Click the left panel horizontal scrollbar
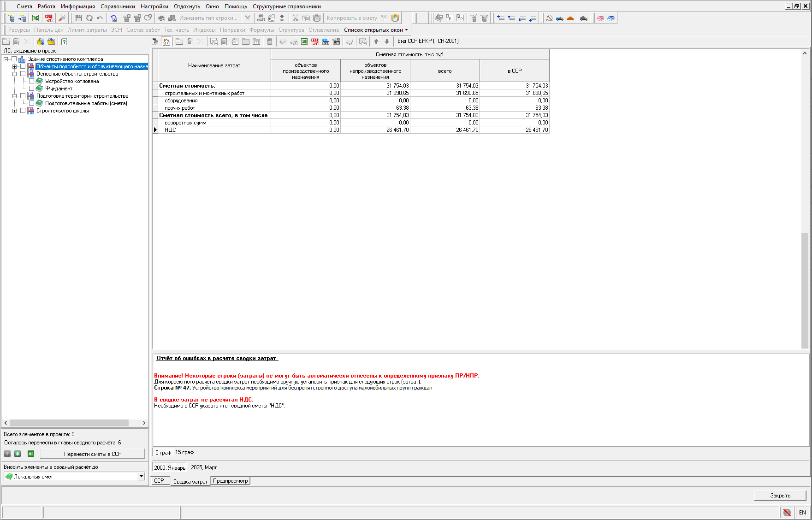 [69, 423]
